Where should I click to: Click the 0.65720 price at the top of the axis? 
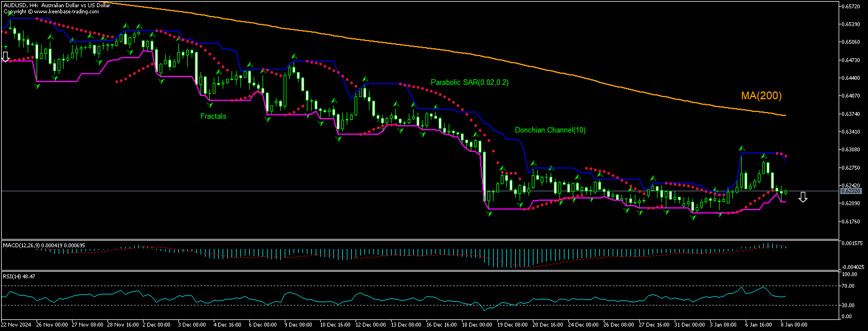click(850, 7)
